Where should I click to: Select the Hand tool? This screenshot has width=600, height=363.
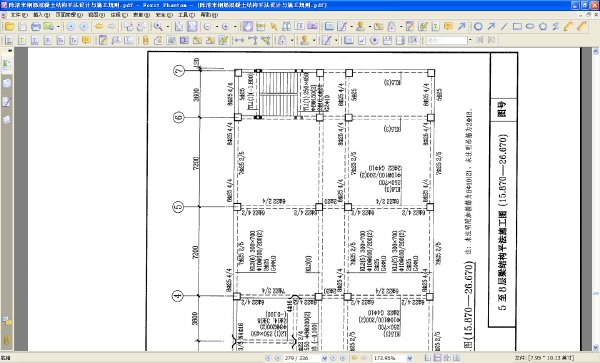tap(248, 26)
